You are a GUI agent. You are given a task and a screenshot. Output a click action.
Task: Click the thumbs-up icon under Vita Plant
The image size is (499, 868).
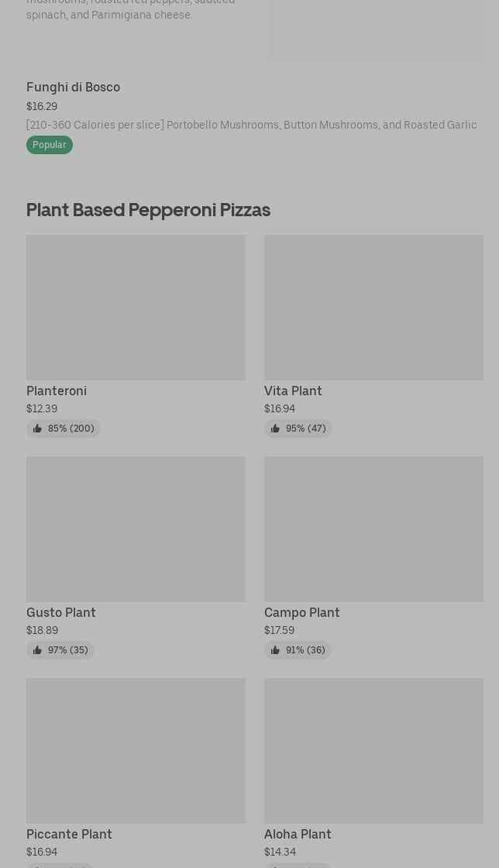point(275,429)
